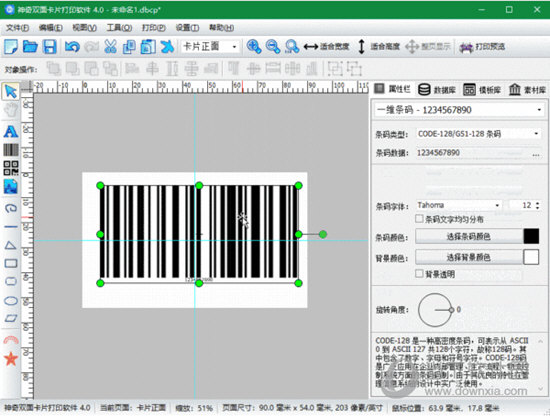The image size is (550, 418).
Task: Enable the 条码文字均匀分布 checkbox
Action: [419, 219]
